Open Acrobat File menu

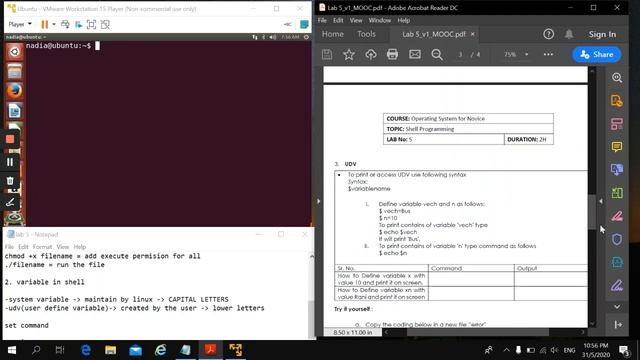322,20
